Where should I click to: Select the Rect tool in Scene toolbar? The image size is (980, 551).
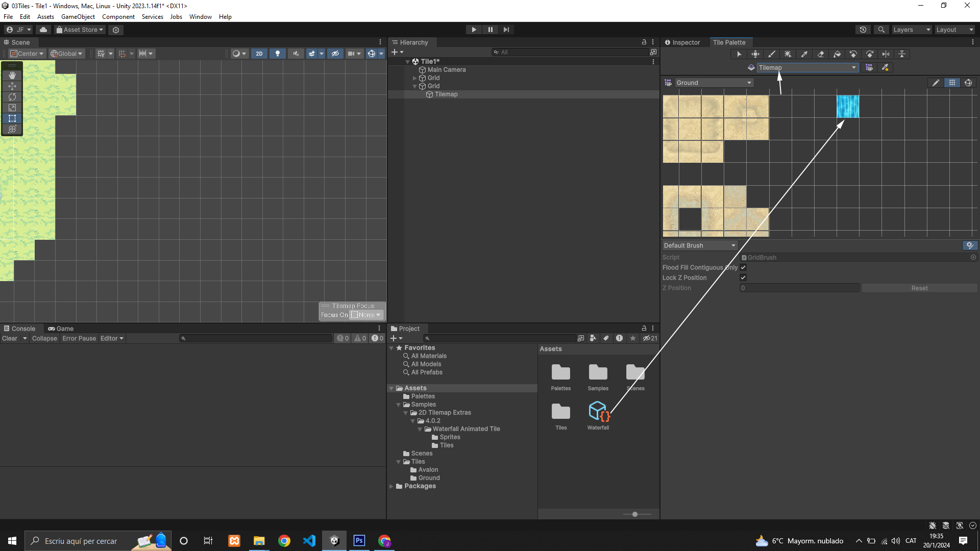pyautogui.click(x=12, y=118)
